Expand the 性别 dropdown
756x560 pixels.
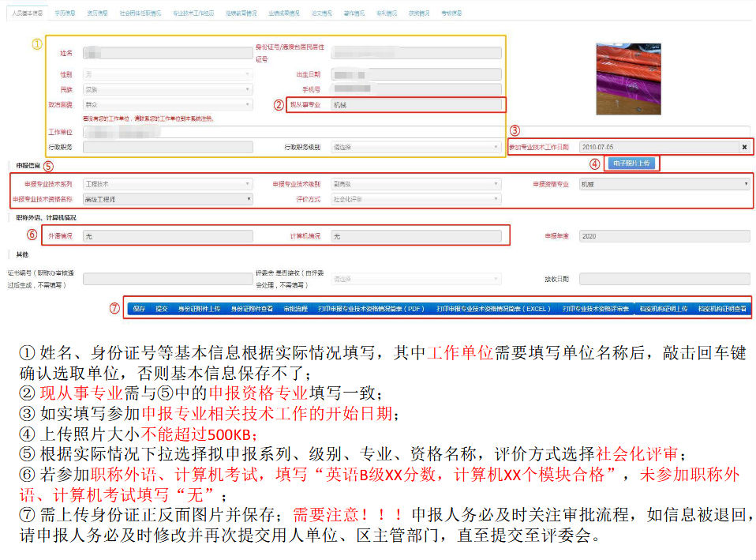tap(168, 74)
